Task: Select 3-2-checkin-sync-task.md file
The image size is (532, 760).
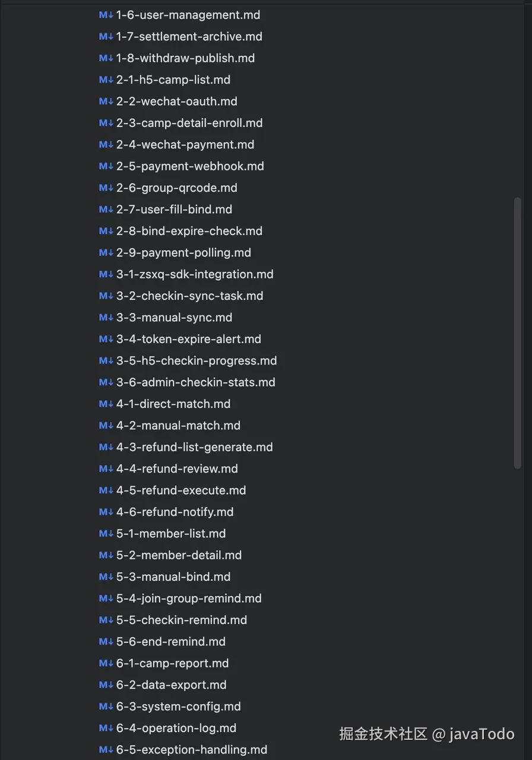Action: (189, 296)
